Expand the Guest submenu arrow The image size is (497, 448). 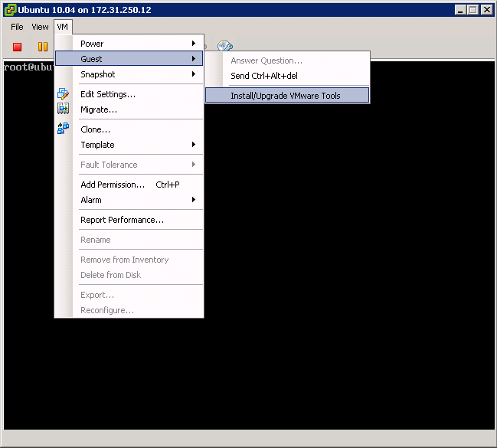pos(194,59)
